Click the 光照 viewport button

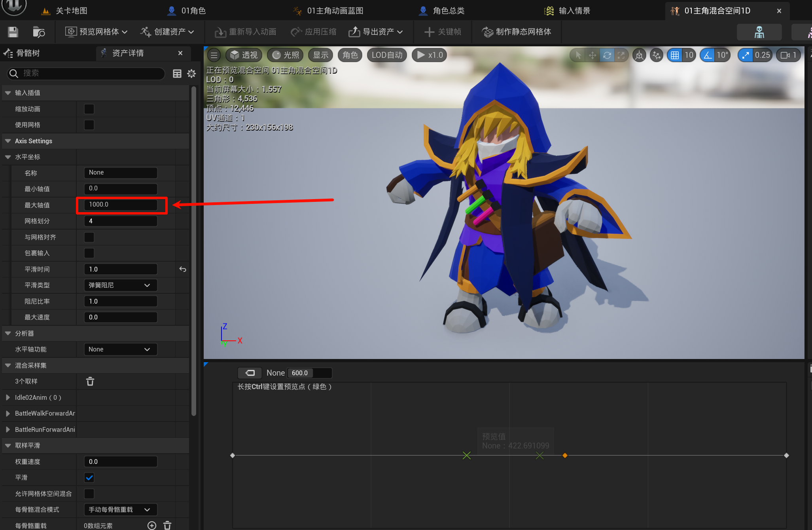point(286,55)
